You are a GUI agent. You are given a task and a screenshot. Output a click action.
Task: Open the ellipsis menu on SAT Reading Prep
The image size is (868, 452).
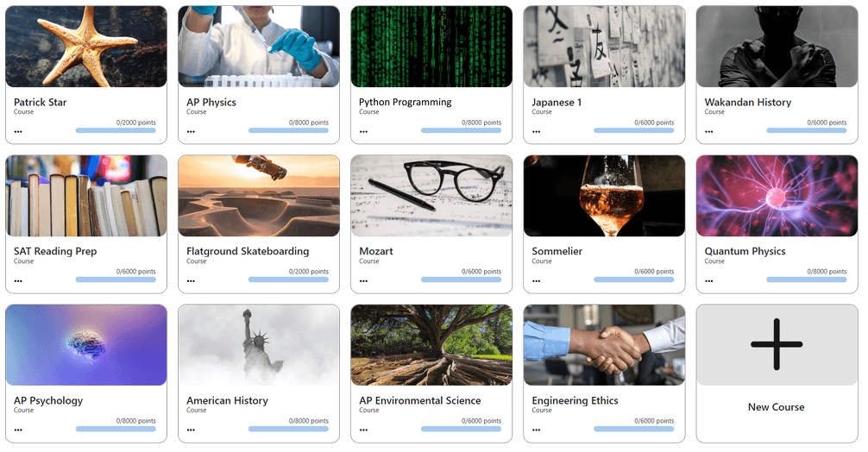pos(18,281)
